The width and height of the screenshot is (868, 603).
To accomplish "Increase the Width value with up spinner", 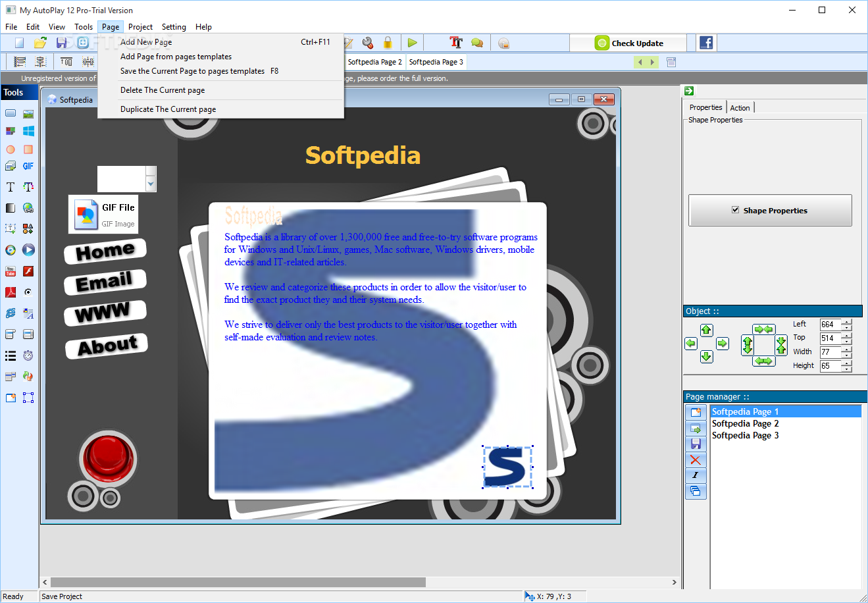I will click(x=847, y=349).
